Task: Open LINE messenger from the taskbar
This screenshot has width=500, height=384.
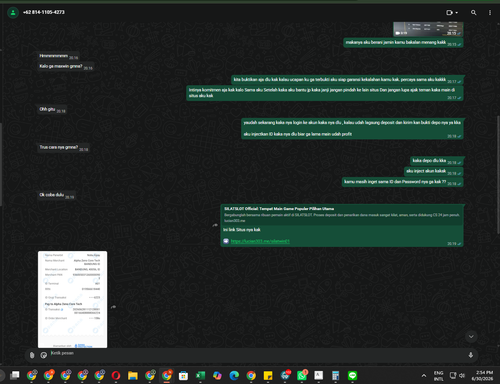Action: click(x=352, y=376)
